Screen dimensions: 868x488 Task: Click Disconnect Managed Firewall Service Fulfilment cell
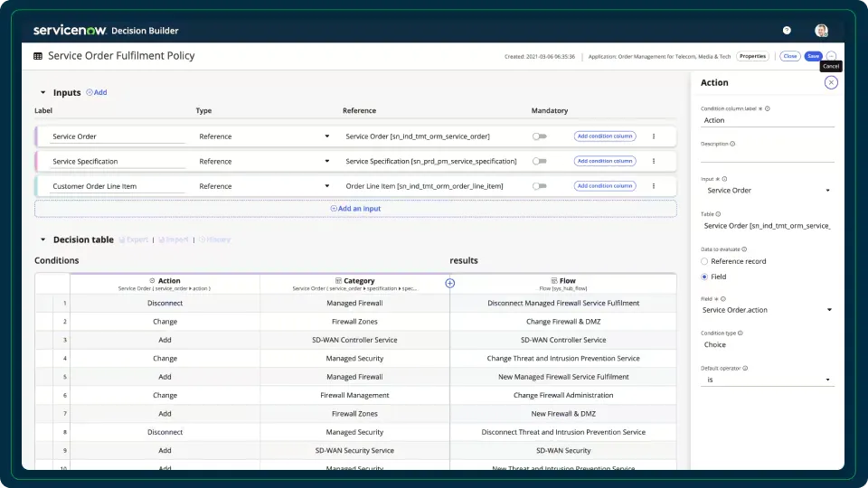(x=563, y=304)
